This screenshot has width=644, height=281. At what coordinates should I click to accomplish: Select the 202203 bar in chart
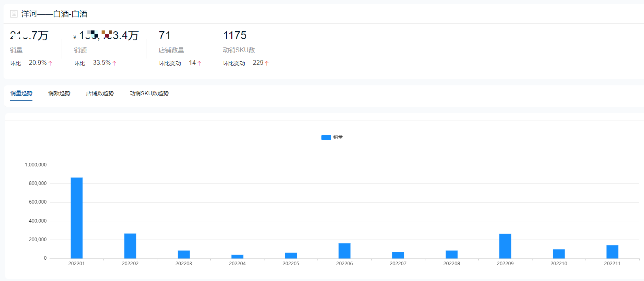[184, 255]
